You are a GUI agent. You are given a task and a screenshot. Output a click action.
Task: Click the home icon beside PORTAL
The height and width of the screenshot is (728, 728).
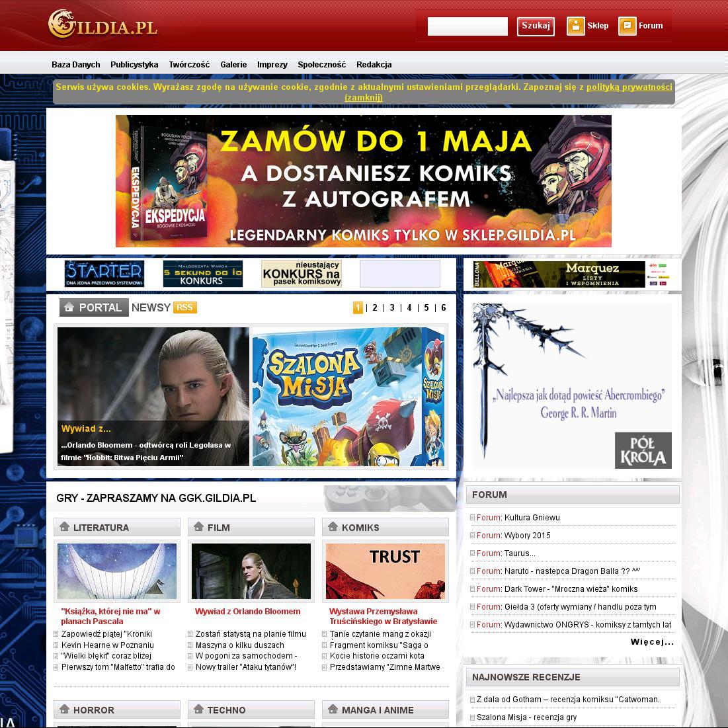(69, 307)
